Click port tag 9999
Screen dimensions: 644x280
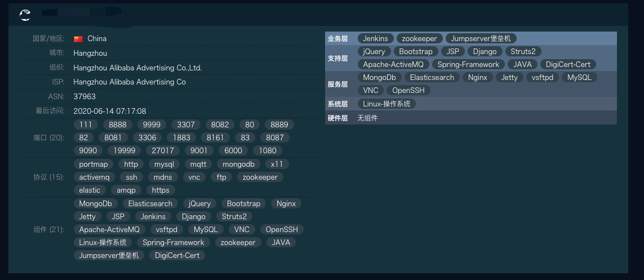pos(152,125)
